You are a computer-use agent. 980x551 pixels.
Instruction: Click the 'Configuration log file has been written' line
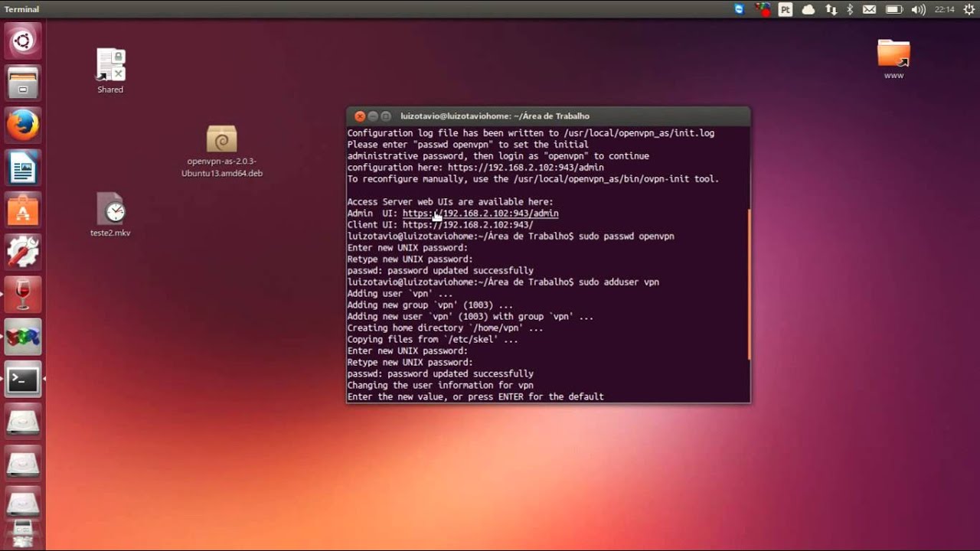(531, 133)
